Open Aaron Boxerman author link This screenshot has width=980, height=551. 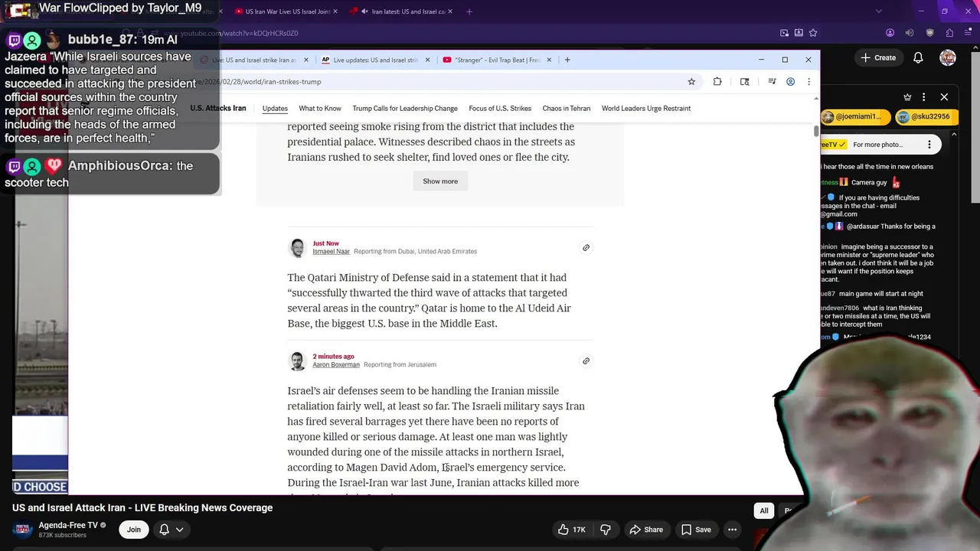pos(335,365)
